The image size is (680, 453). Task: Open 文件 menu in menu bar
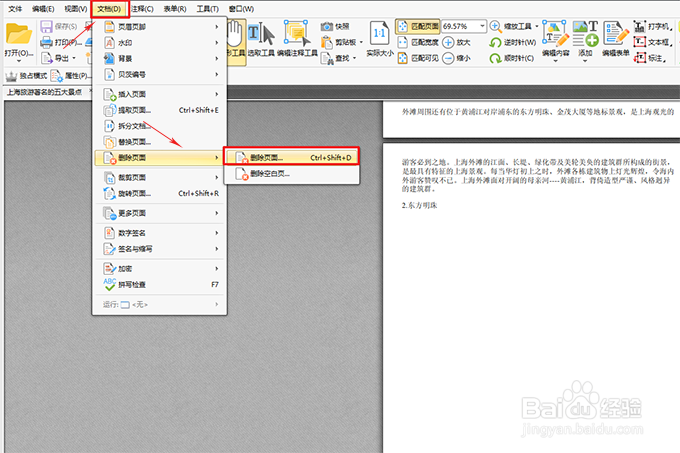coord(15,9)
